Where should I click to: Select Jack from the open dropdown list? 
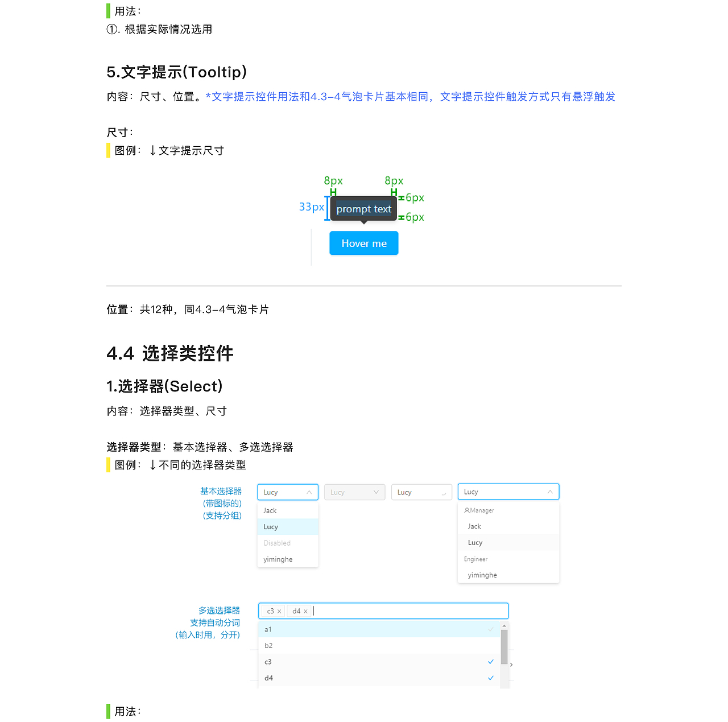(x=270, y=510)
